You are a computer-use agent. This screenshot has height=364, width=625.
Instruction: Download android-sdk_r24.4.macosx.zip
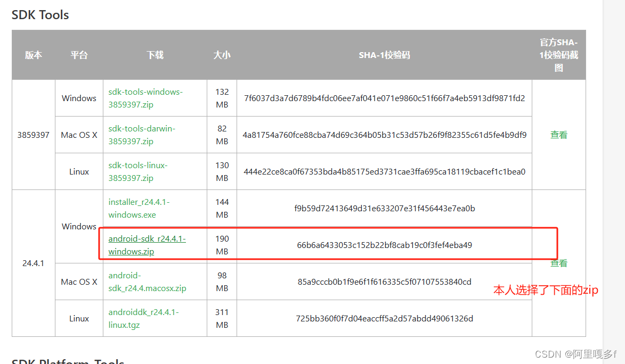click(147, 282)
